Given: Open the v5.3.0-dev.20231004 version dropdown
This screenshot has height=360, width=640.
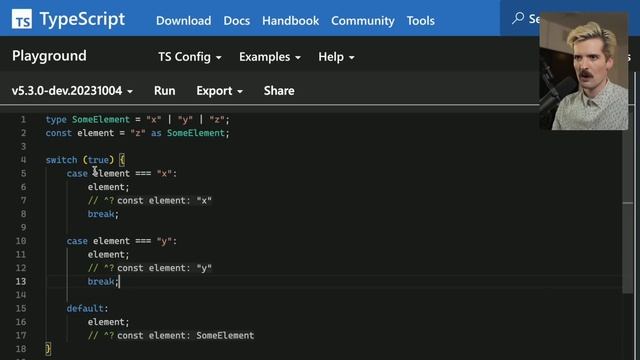Looking at the screenshot, I should pyautogui.click(x=72, y=91).
